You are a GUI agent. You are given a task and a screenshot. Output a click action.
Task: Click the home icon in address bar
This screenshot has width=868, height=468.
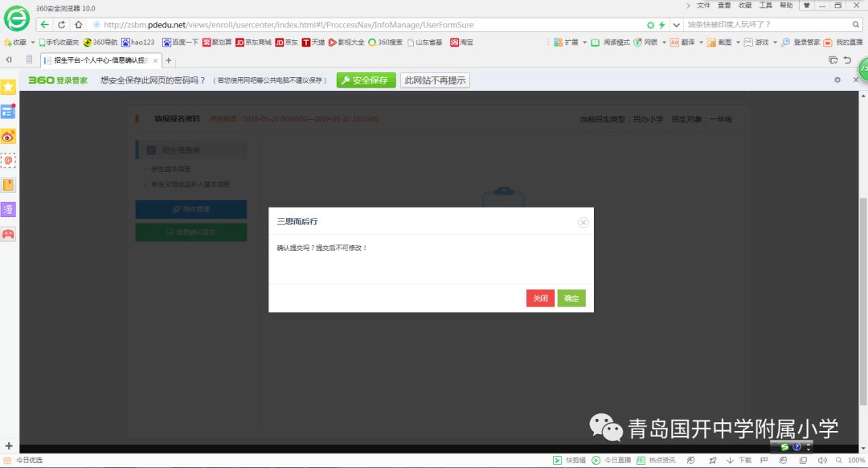pos(78,25)
